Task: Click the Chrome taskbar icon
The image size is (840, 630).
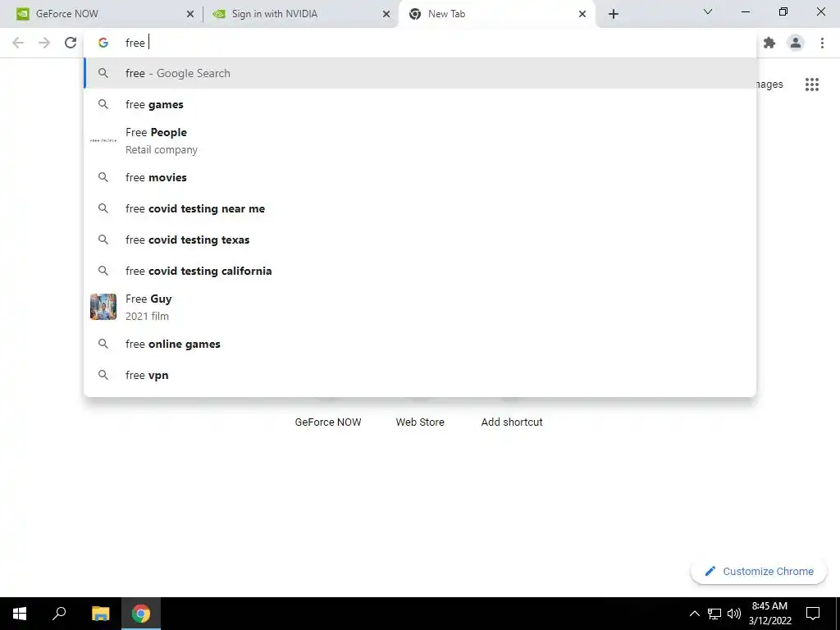Action: pos(141,614)
